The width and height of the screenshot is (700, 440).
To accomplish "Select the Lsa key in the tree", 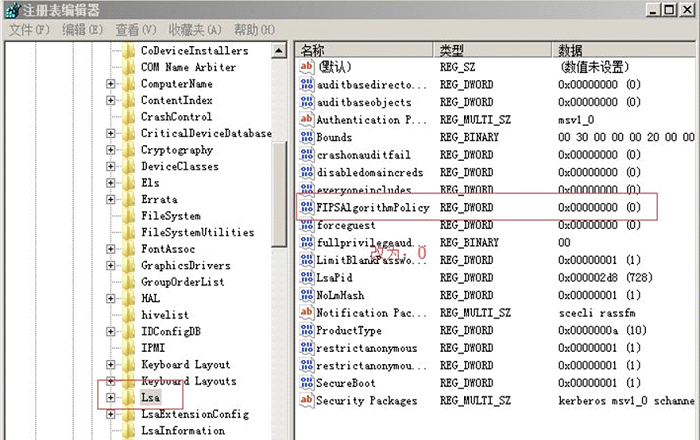I will (x=150, y=398).
